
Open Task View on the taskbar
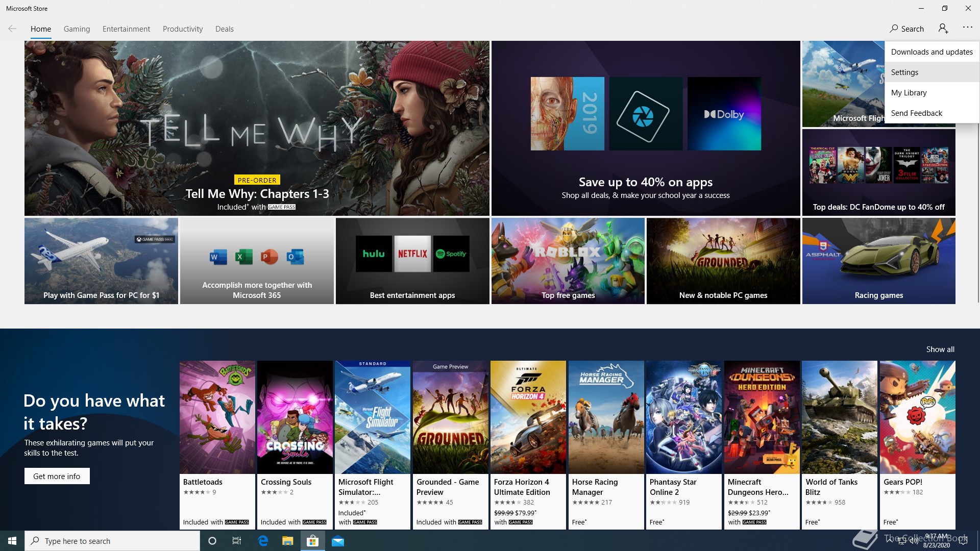(x=237, y=541)
